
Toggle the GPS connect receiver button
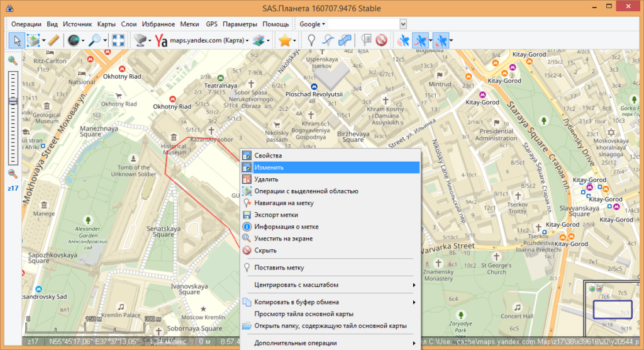[x=402, y=40]
